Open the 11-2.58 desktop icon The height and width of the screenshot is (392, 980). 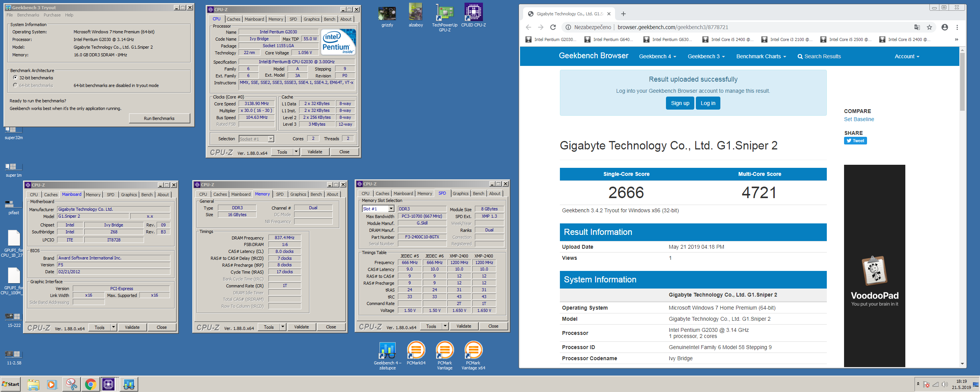[13, 358]
